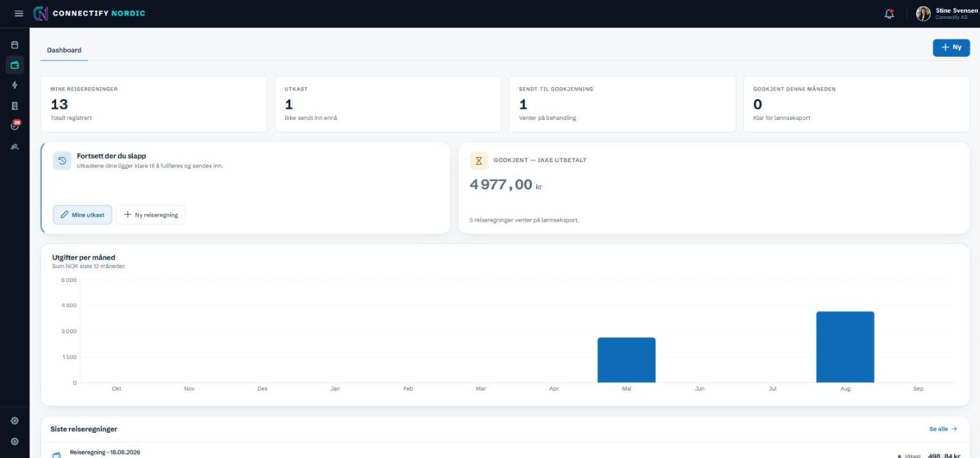The image size is (980, 458).
Task: Select the wallet icon in the sidebar
Action: point(15,65)
